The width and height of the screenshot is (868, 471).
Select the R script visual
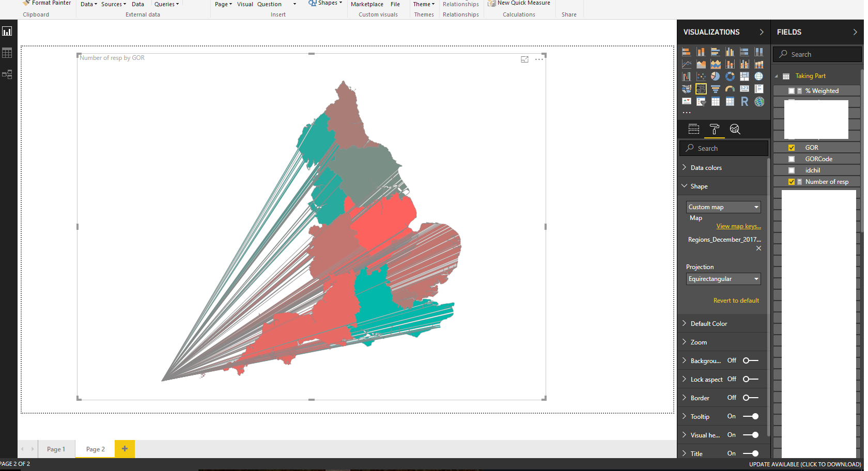tap(744, 102)
